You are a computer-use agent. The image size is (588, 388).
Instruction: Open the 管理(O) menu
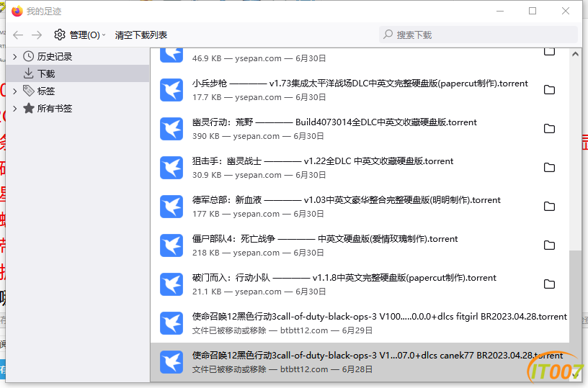79,35
